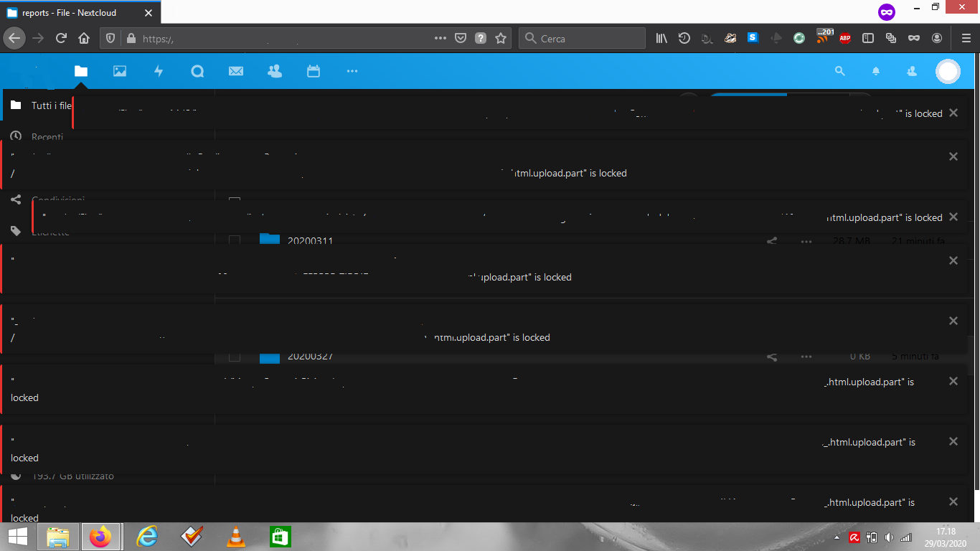
Task: Toggle the Firefox sidebar button
Action: (x=868, y=38)
